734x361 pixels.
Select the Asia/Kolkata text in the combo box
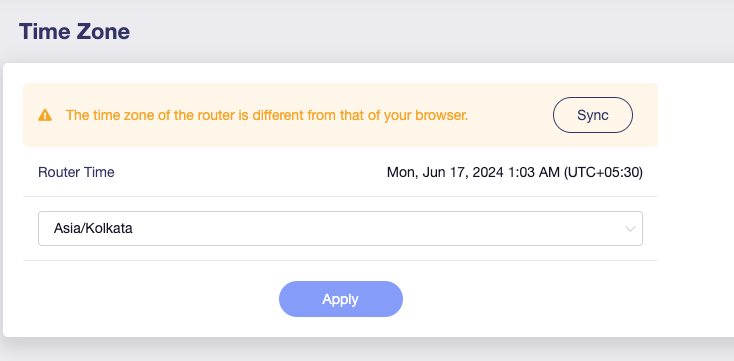coord(93,228)
